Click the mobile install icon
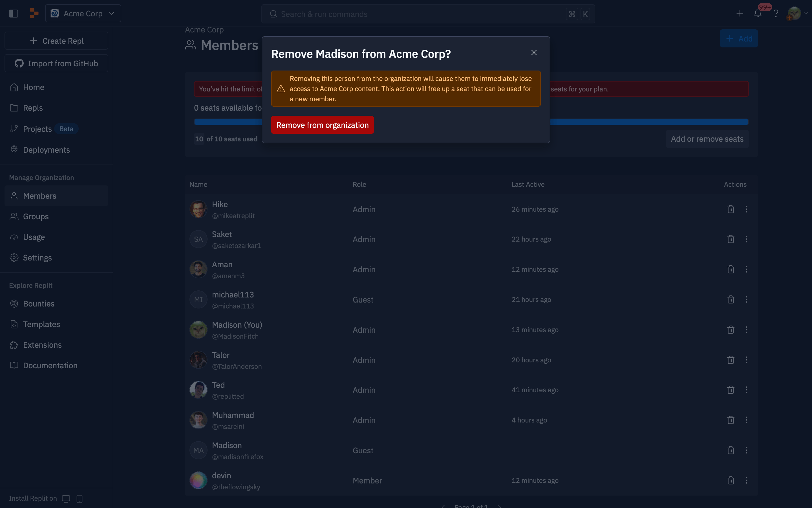The height and width of the screenshot is (508, 812). pos(80,499)
